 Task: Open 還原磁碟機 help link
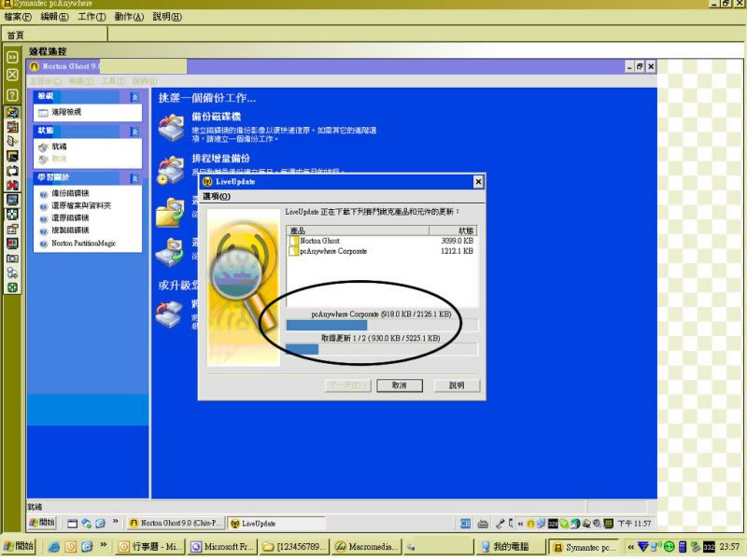click(70, 217)
